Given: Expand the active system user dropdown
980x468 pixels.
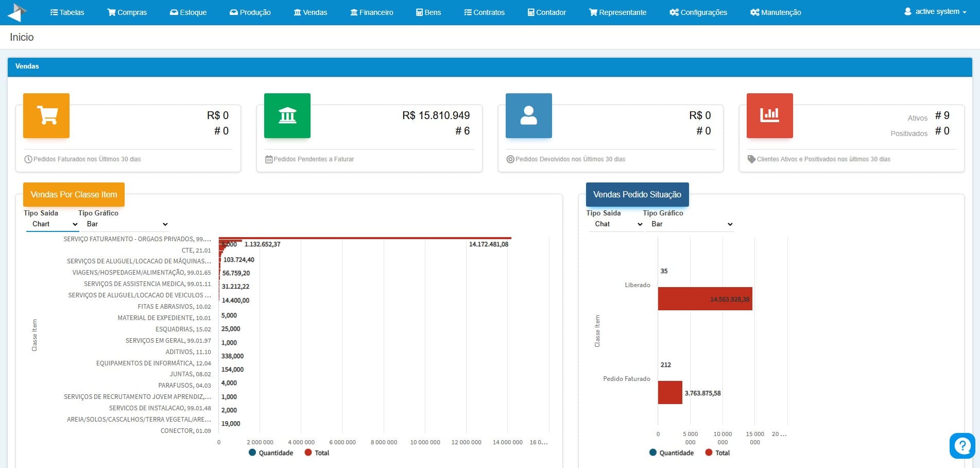Looking at the screenshot, I should pos(935,11).
